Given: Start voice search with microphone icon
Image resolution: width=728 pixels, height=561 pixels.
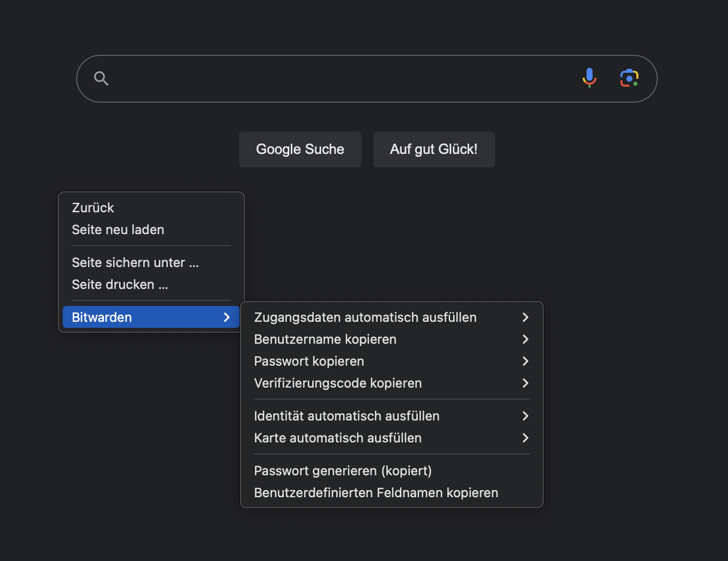Looking at the screenshot, I should tap(590, 78).
